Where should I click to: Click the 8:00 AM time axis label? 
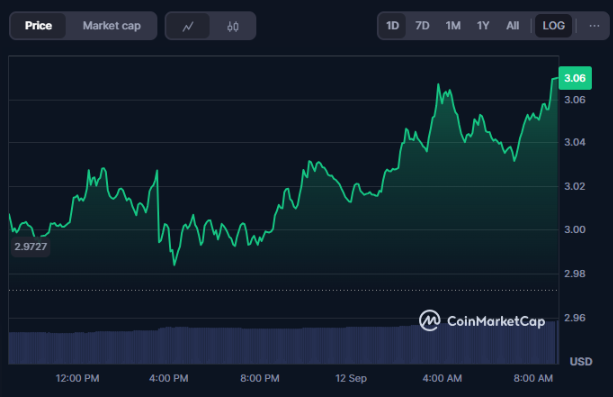(533, 378)
